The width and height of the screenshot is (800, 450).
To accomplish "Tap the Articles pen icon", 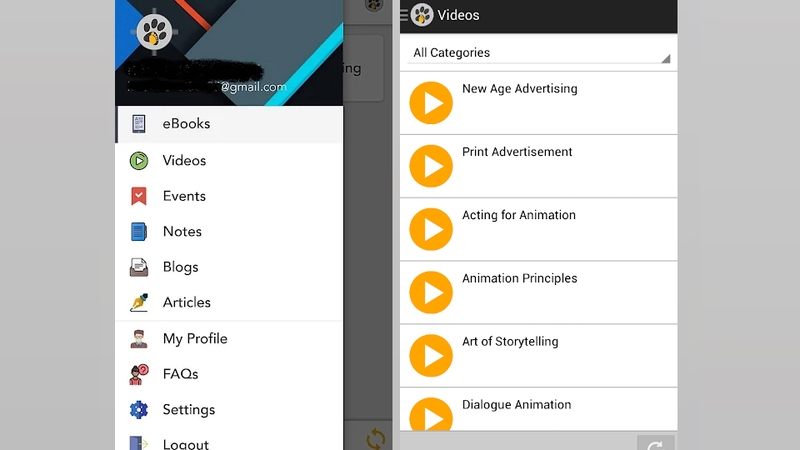I will 139,303.
